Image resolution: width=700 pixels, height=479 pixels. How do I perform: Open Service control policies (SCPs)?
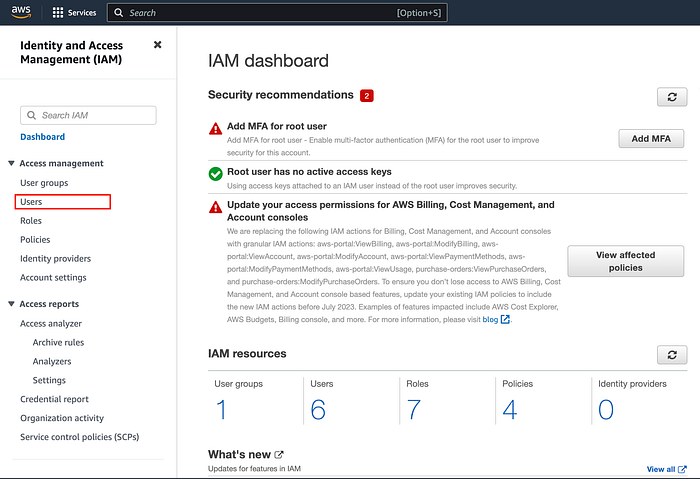79,437
